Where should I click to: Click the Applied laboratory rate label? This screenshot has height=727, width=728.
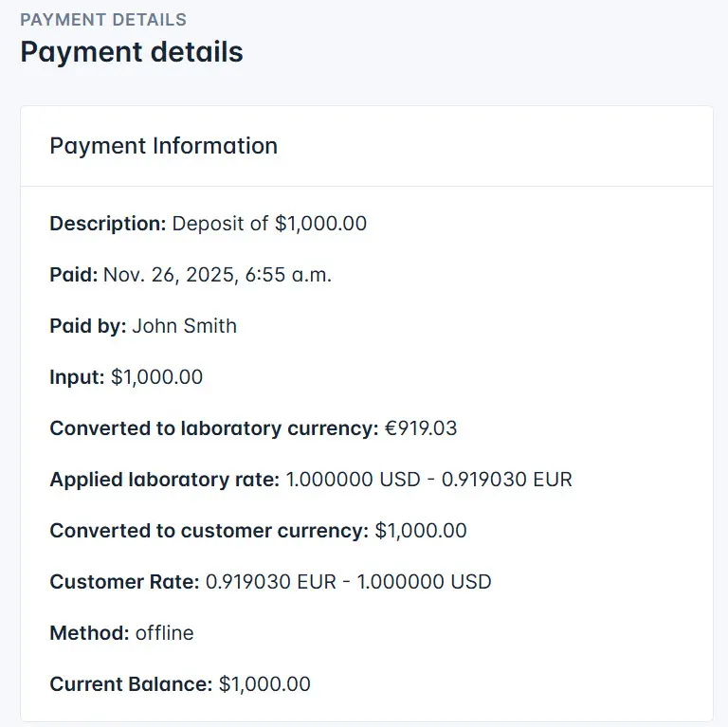coord(164,480)
